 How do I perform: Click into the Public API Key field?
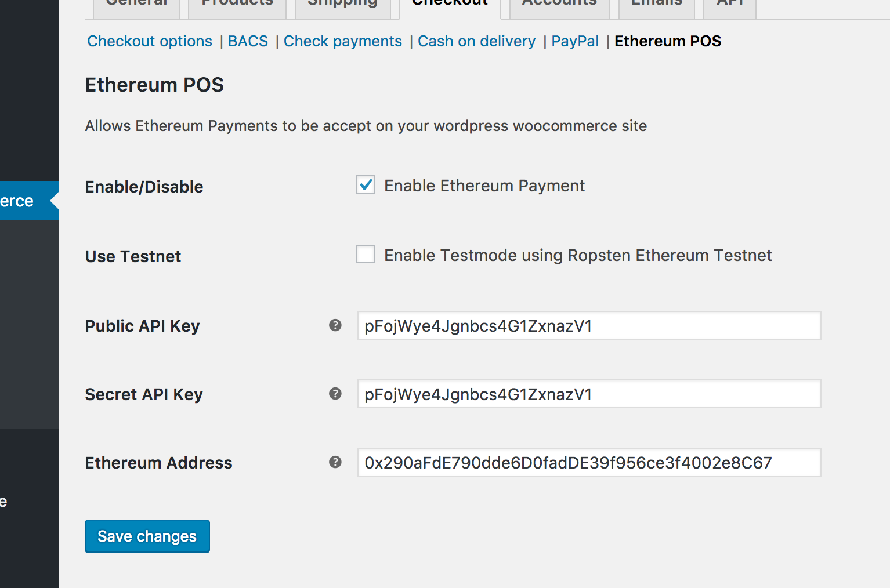(x=589, y=325)
